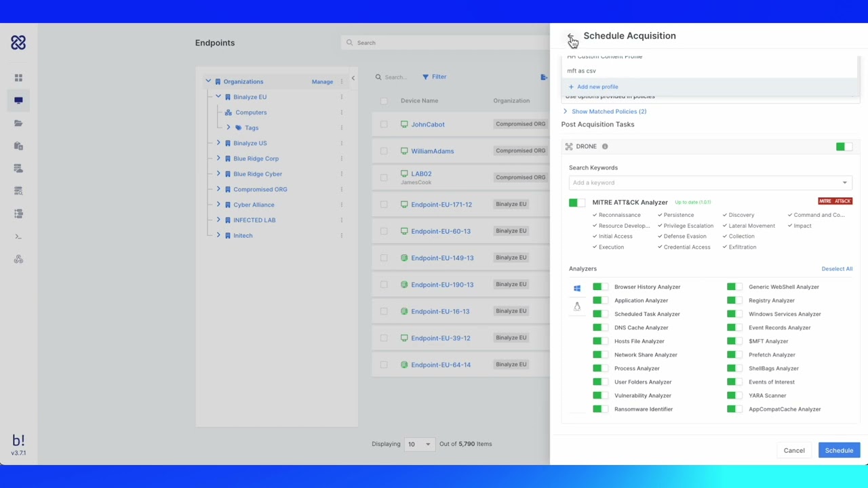Click the Computers network icon in tree
The height and width of the screenshot is (488, 868).
click(229, 113)
